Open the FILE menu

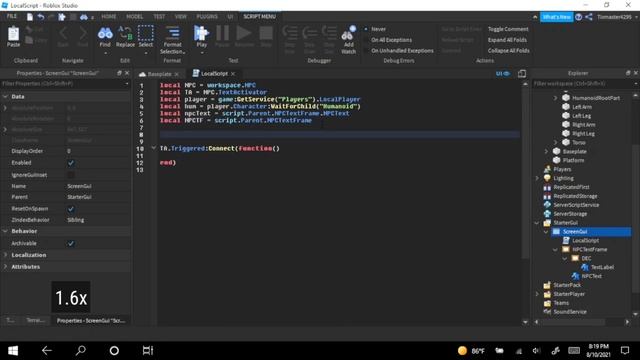coord(12,16)
